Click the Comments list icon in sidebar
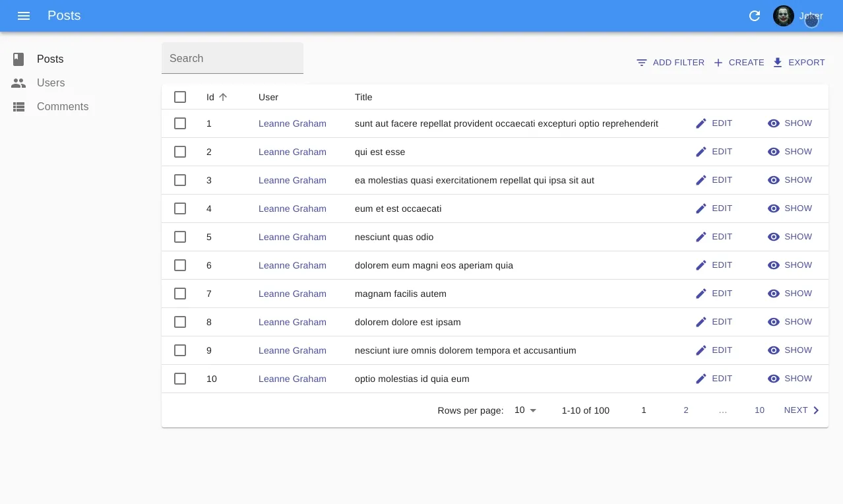This screenshot has width=843, height=504. pos(18,107)
